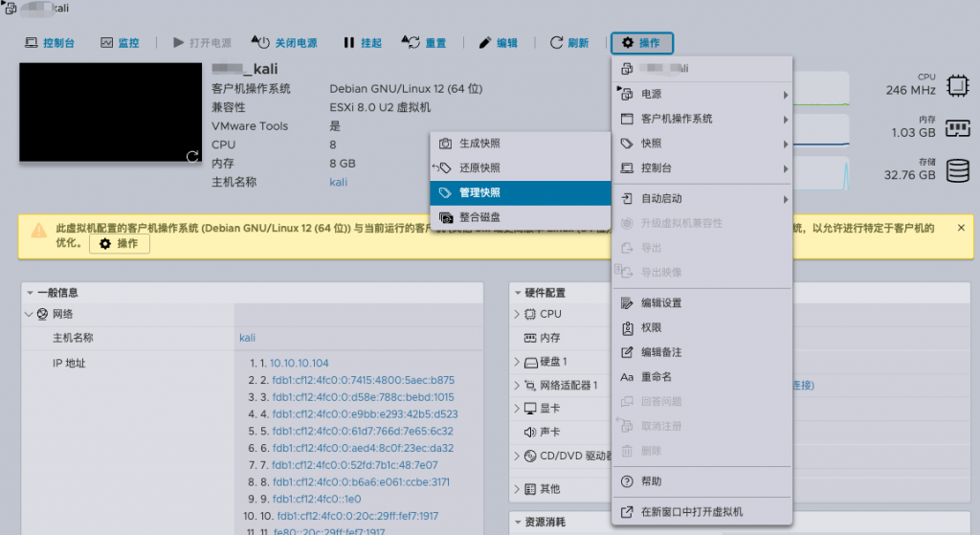Select 编辑备注 edit notes

[x=702, y=352]
